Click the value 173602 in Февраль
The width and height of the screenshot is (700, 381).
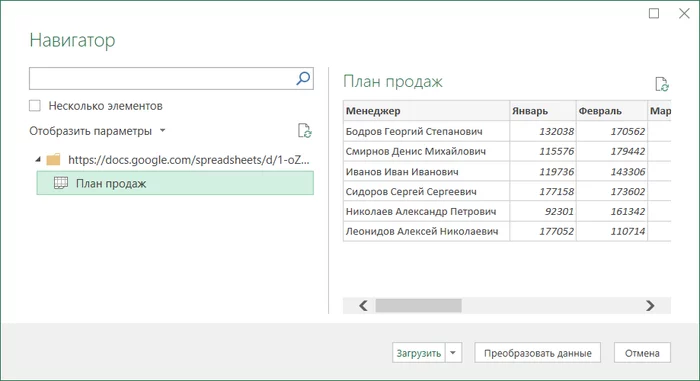pyautogui.click(x=628, y=192)
